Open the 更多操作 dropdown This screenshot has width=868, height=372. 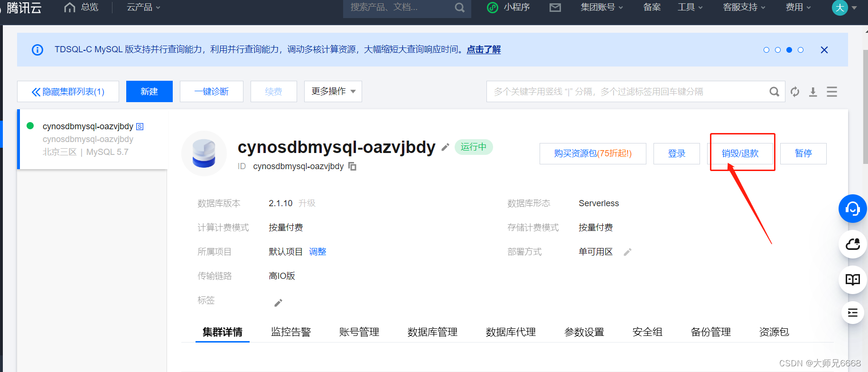click(333, 91)
